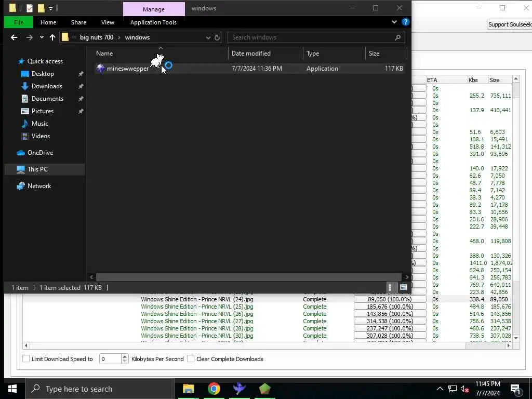This screenshot has height=399, width=532.
Task: Click the download speed limit value field
Action: tap(110, 358)
